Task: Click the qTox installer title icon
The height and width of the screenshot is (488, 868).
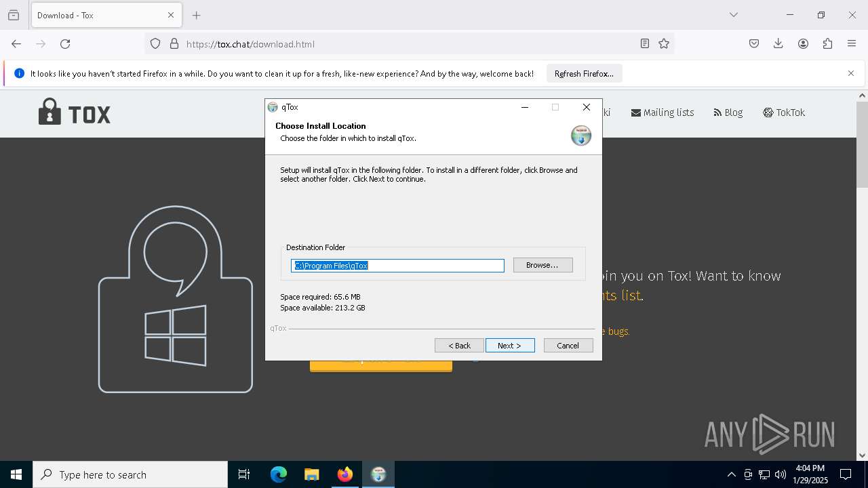Action: (273, 107)
